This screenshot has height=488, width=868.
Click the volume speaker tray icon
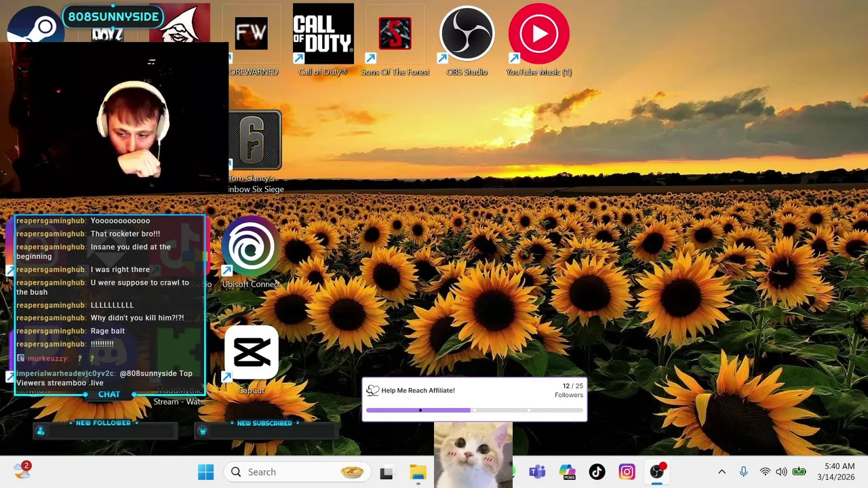tap(781, 472)
